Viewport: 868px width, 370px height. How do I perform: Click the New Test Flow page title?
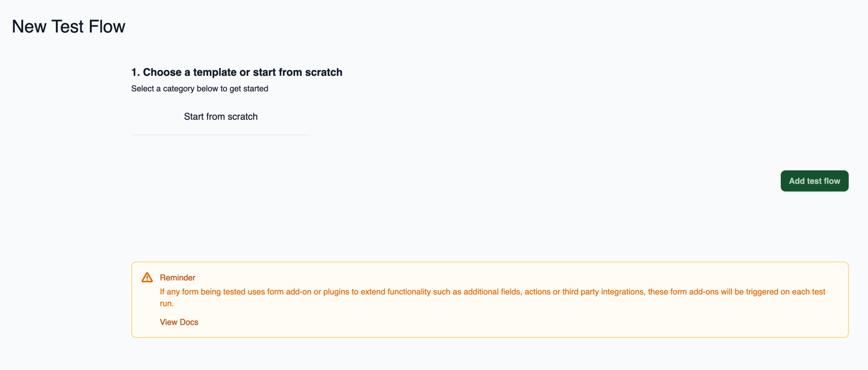click(69, 26)
